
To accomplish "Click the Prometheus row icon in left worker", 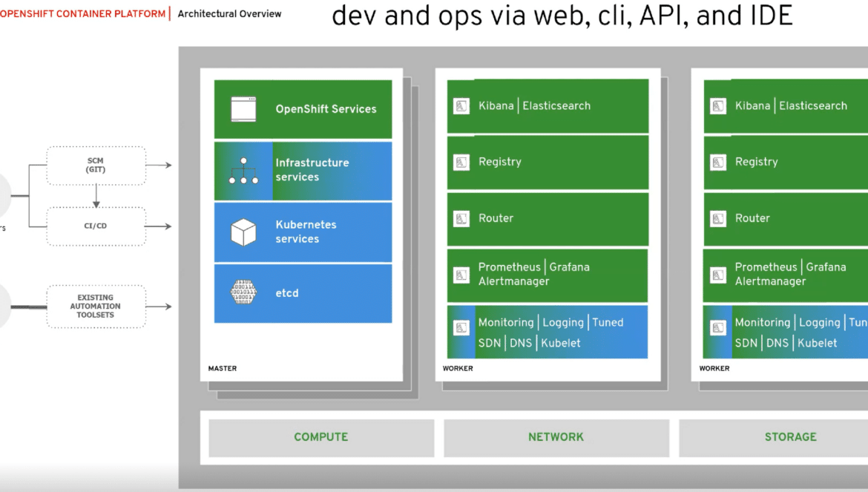I will [x=461, y=275].
